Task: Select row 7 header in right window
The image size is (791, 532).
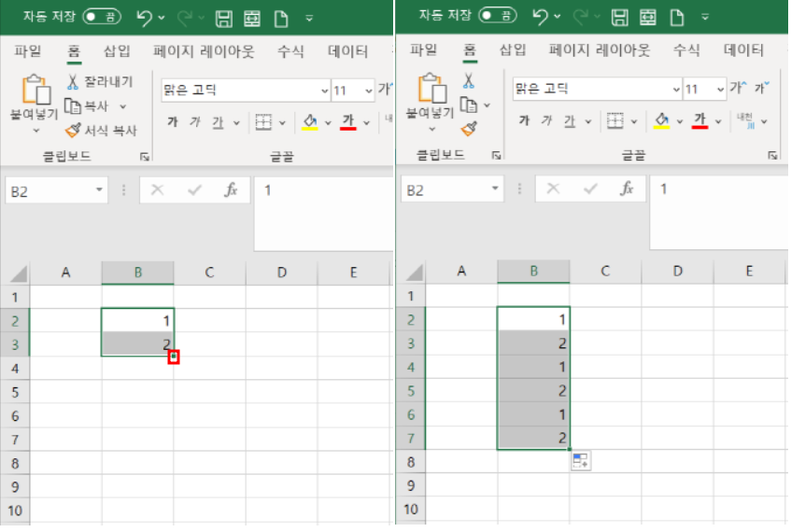Action: pyautogui.click(x=411, y=439)
